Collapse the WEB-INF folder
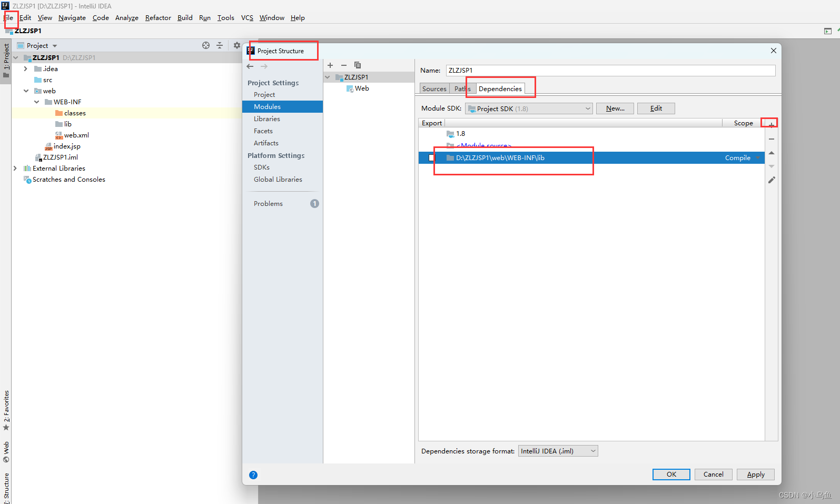840x504 pixels. point(36,102)
